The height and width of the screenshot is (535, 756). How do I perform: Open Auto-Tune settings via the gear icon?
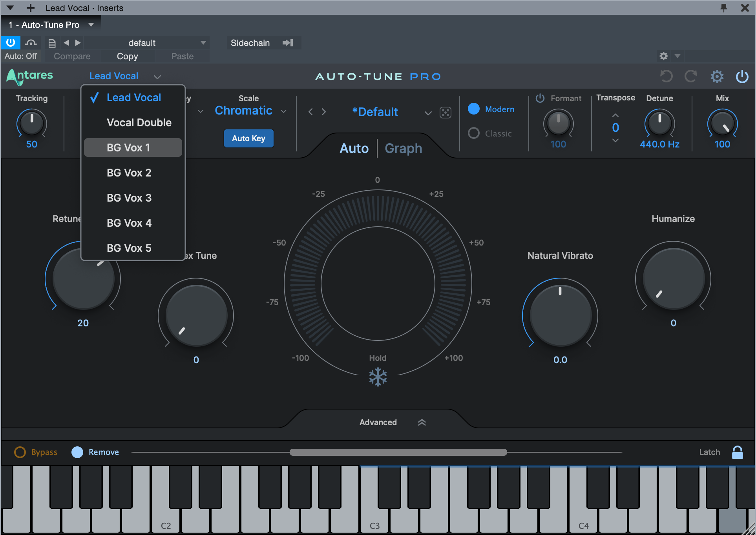tap(717, 76)
